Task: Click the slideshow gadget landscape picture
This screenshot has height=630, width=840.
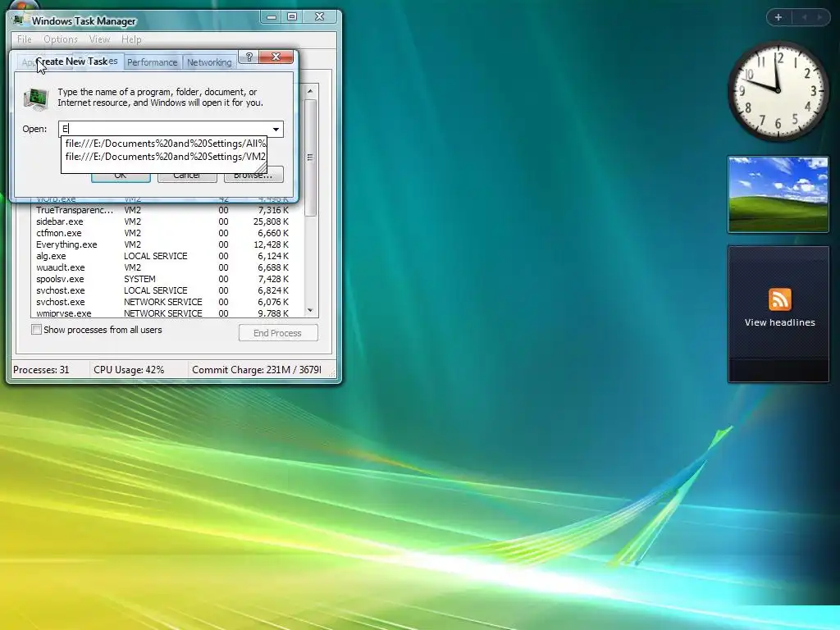Action: point(778,194)
